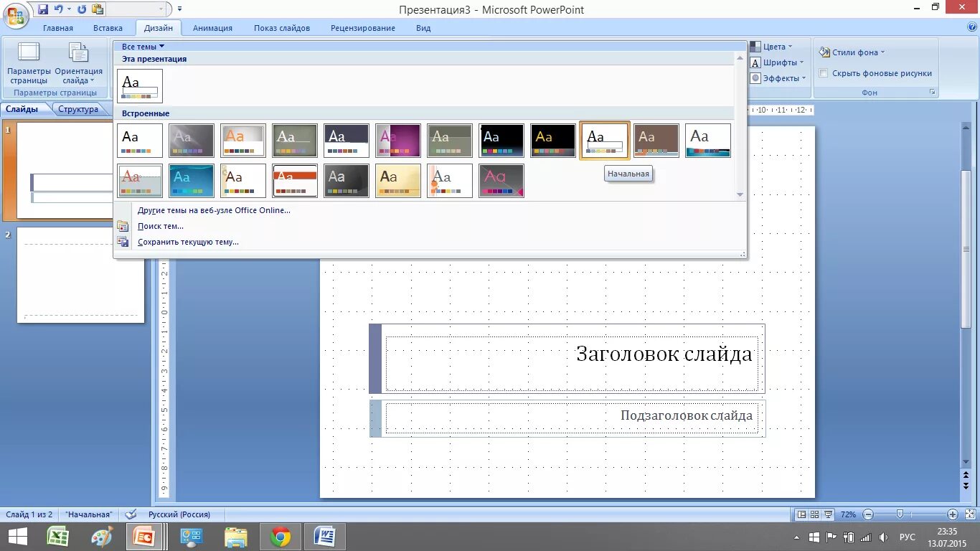This screenshot has height=551, width=980.
Task: Expand the Fonts (Шрифты) dropdown arrow
Action: tap(801, 62)
